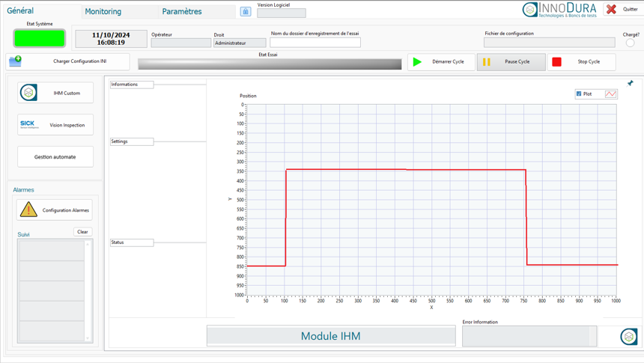
Task: Click the green Etat Système indicator
Action: tap(39, 37)
